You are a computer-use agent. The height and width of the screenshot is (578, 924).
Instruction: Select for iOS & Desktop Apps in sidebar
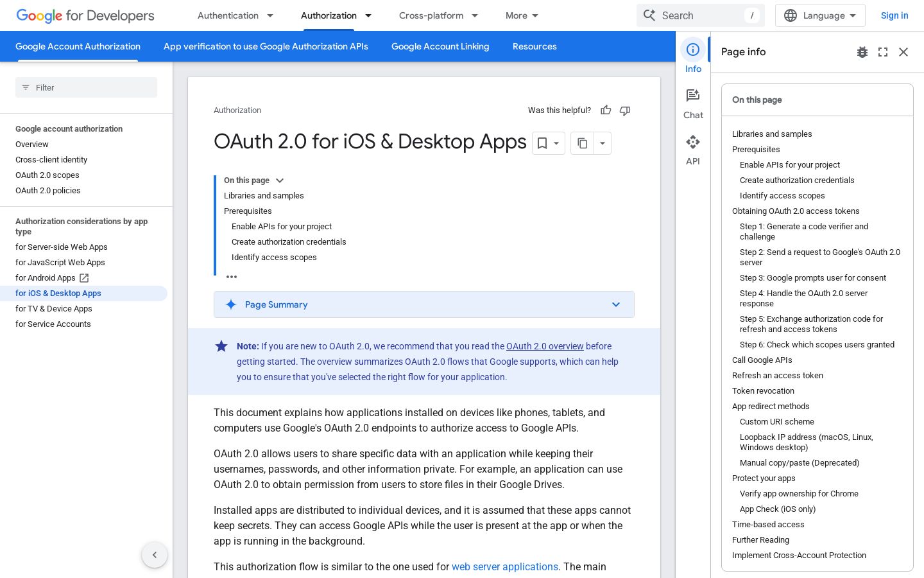pos(58,293)
